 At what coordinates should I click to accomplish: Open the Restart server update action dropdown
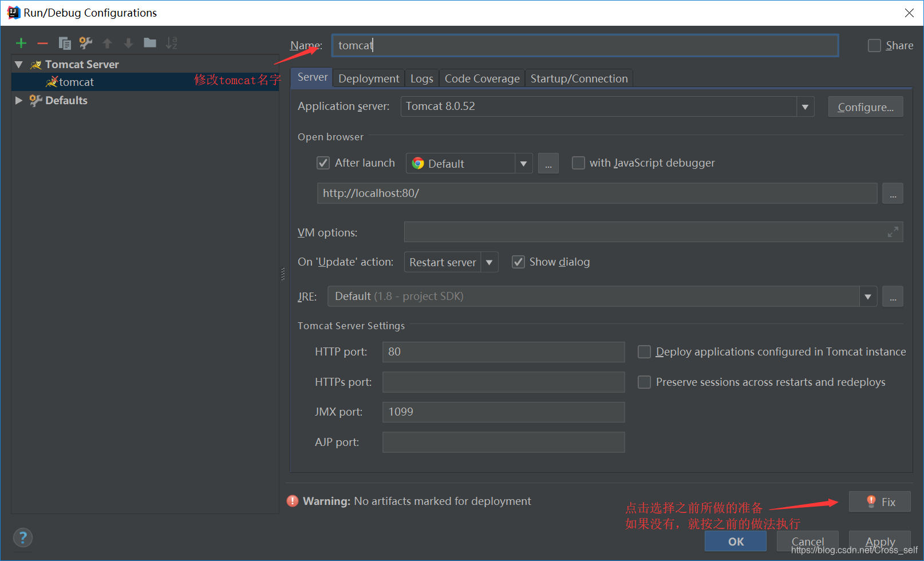489,262
